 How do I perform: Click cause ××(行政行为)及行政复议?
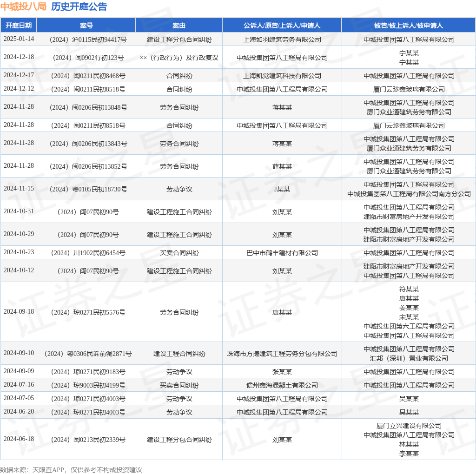click(x=179, y=58)
